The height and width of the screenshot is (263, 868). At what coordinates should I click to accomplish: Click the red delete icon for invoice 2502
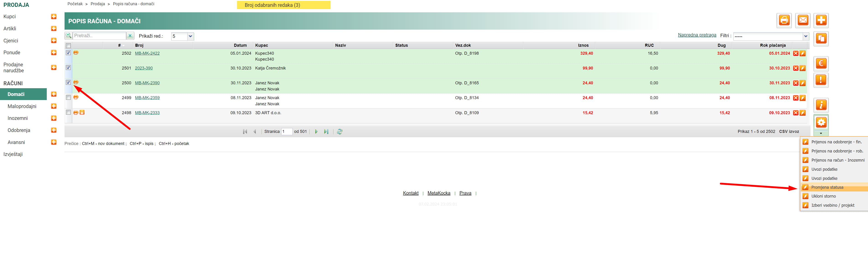point(795,54)
